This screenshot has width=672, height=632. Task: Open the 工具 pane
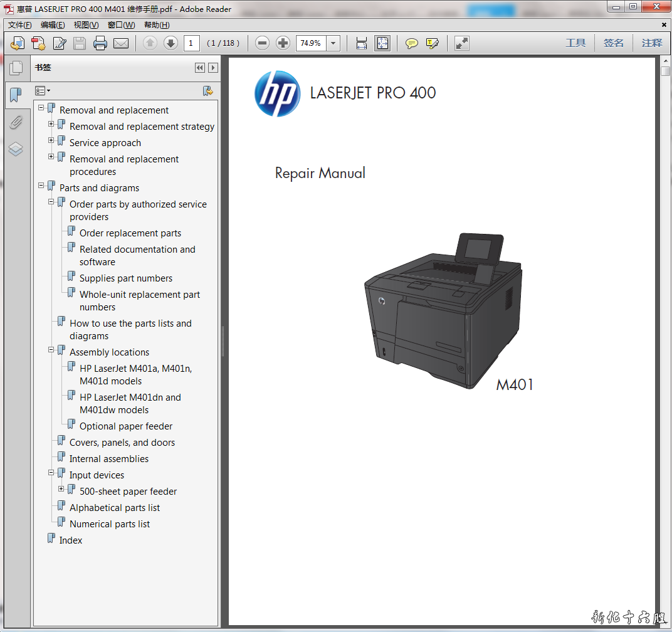pyautogui.click(x=575, y=43)
